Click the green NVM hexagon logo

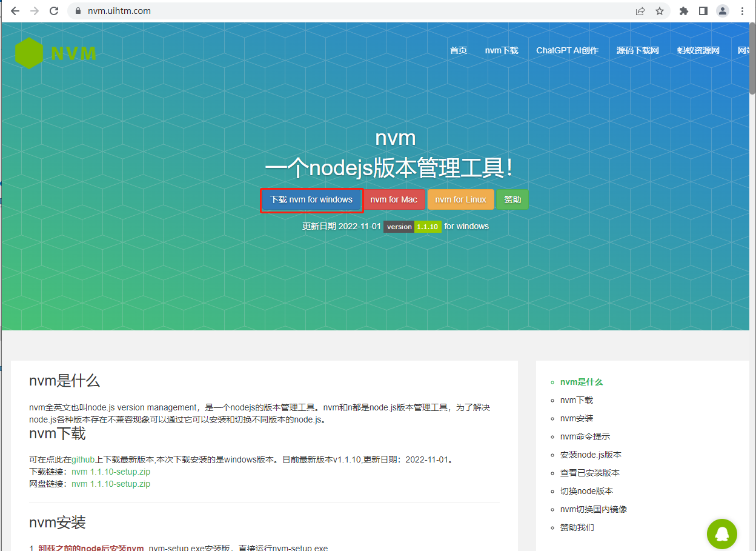tap(29, 53)
